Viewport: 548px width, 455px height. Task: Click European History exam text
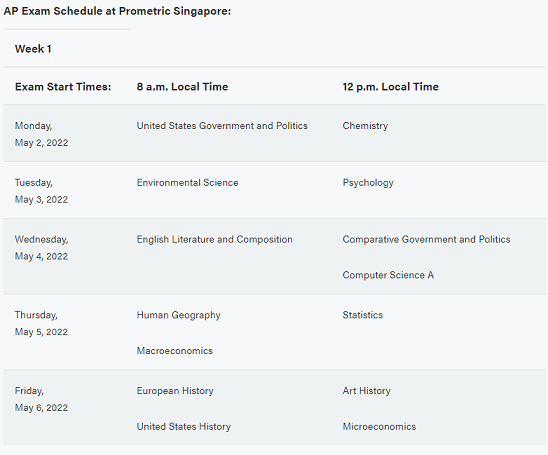point(175,391)
